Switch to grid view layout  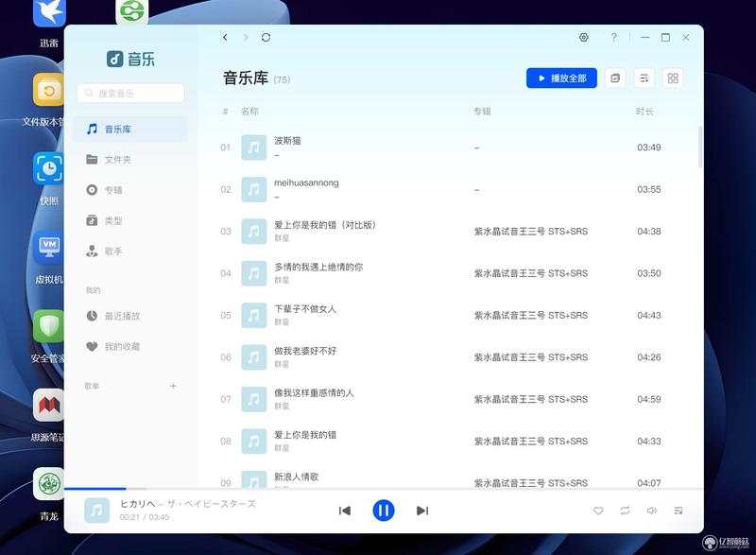click(673, 78)
